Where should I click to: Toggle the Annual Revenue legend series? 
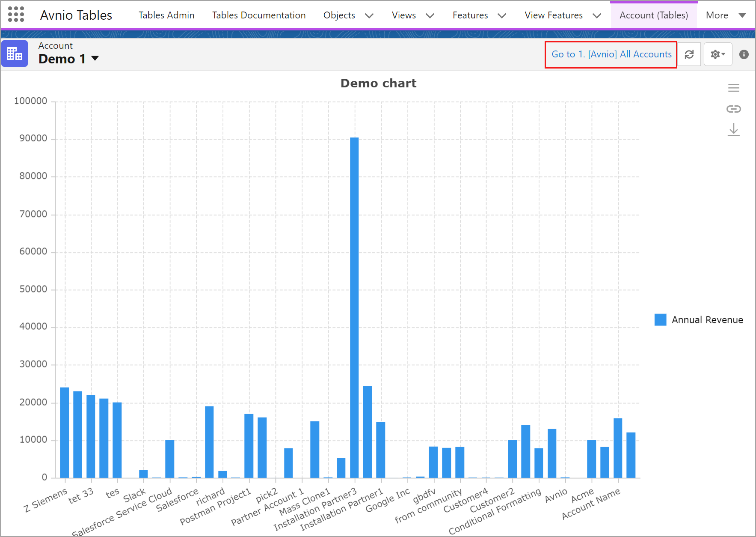coord(707,320)
